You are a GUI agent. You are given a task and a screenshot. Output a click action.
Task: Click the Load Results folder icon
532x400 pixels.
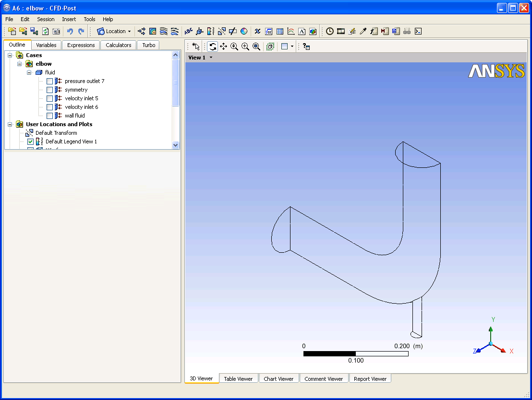coord(12,32)
